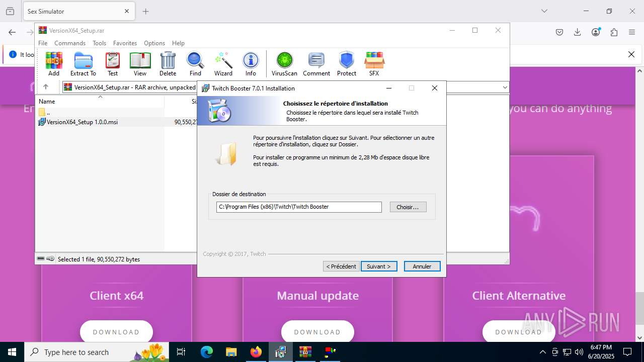Click the Delete trash can icon

coord(168,64)
